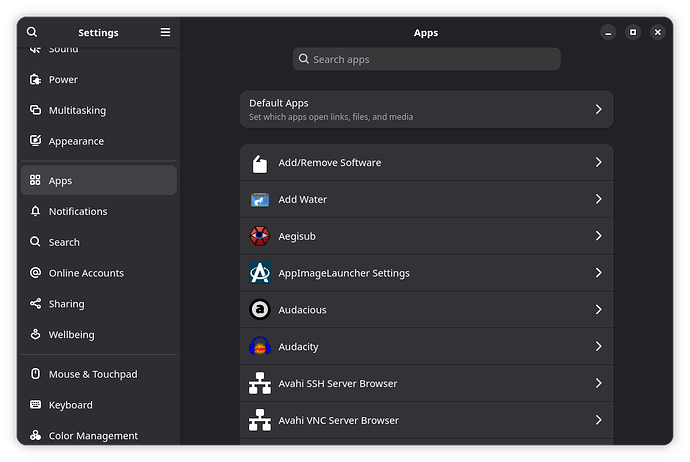
Task: Click the Power battery icon in sidebar
Action: tap(35, 79)
